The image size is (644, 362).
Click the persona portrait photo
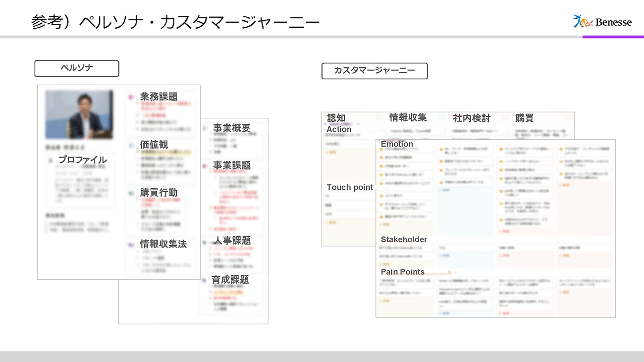[x=79, y=114]
